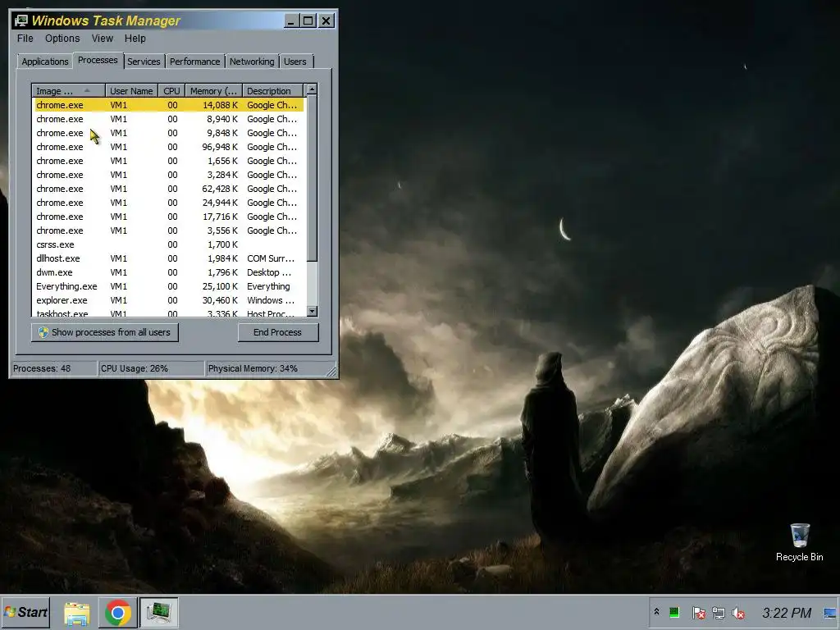Click the process list vertical scrollbar thumb
This screenshot has width=840, height=630.
point(313,178)
